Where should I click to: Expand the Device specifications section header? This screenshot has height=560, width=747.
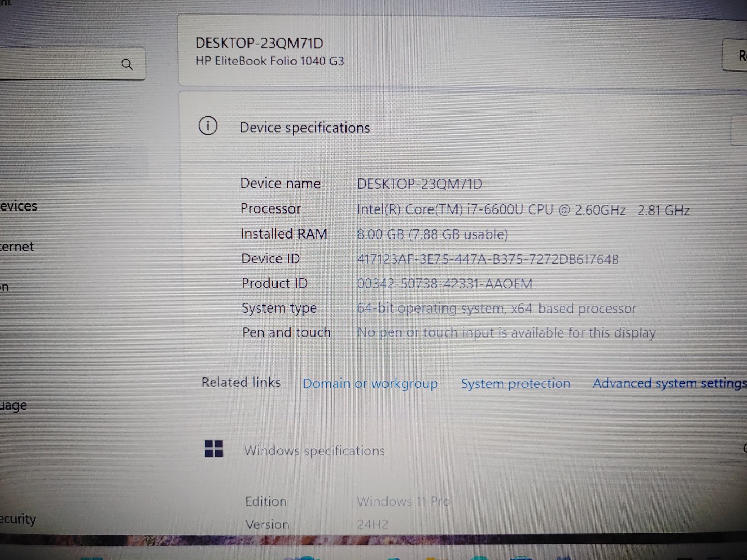pos(463,128)
